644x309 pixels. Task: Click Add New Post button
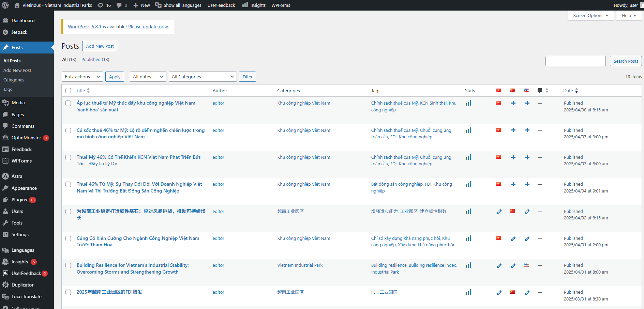point(100,46)
